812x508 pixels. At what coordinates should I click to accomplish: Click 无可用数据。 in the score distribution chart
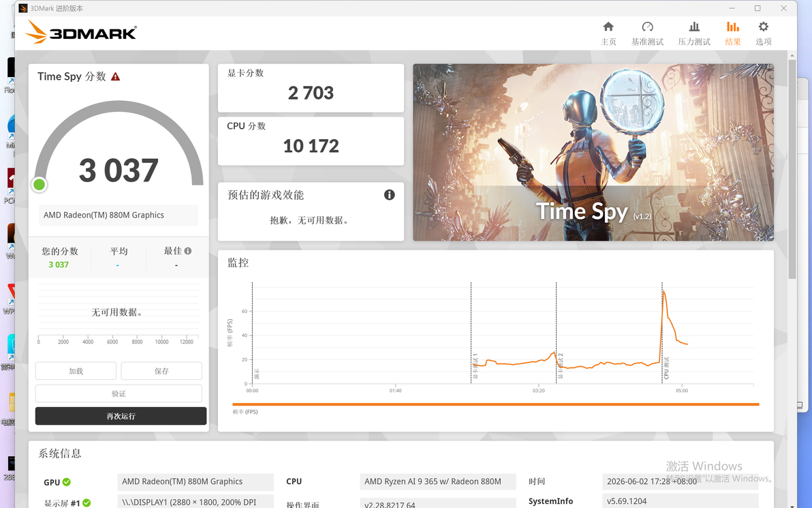[117, 312]
